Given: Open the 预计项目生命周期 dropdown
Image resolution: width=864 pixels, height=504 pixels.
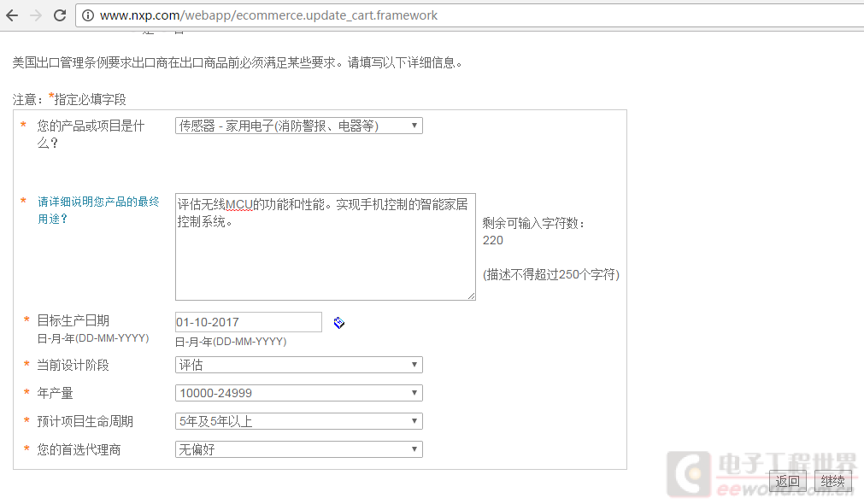Looking at the screenshot, I should click(298, 421).
